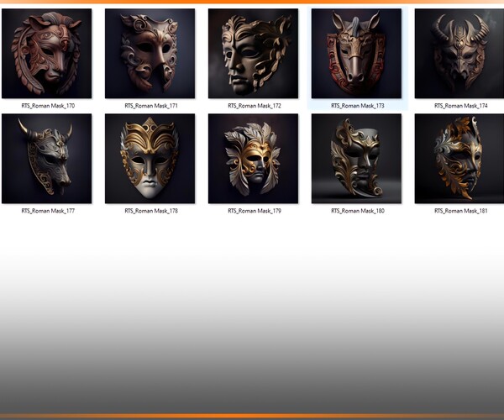Click the label RTS_Roman Mask_181
The image size is (504, 420).
pos(460,211)
